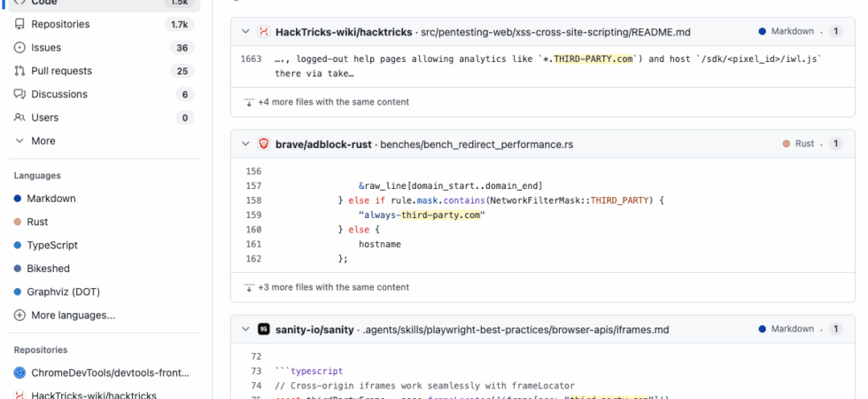Screen dimensions: 868x399
Task: Click the Rust label on adblock-rust result
Action: (x=804, y=144)
